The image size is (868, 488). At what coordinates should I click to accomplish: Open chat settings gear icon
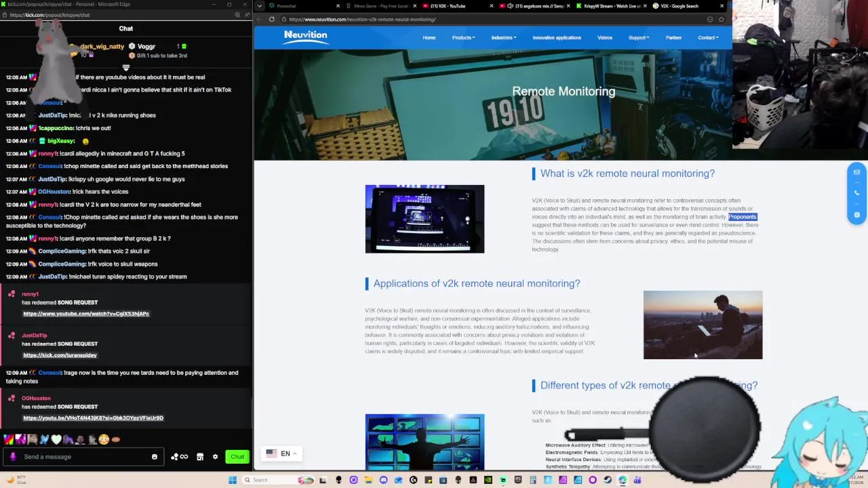click(215, 457)
